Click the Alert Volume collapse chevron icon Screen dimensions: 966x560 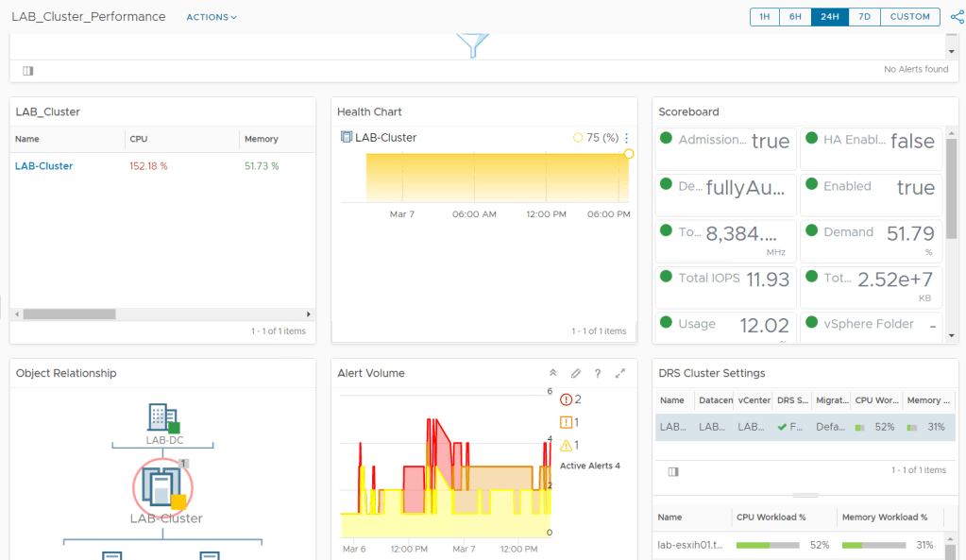tap(552, 374)
